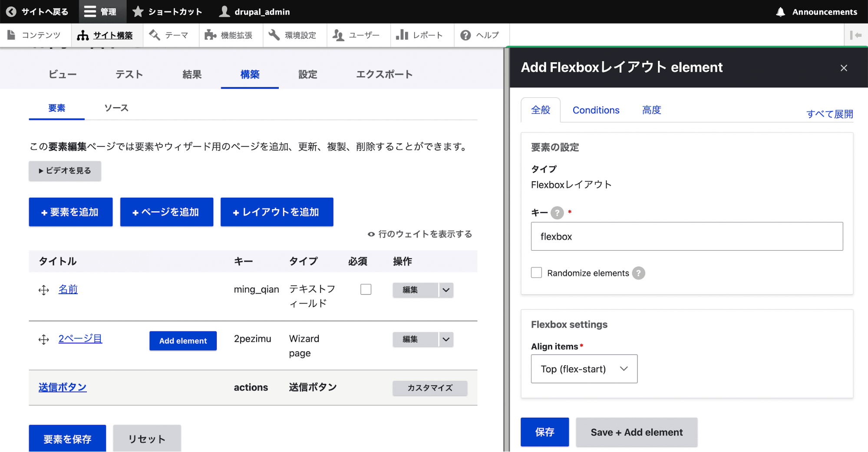The width and height of the screenshot is (868, 452).
Task: Open the 送信ボタン link
Action: 63,387
